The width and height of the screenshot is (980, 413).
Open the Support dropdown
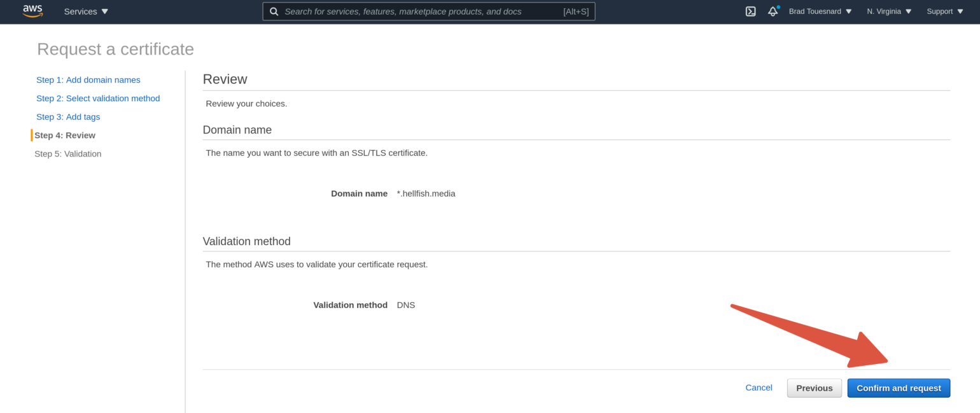944,11
